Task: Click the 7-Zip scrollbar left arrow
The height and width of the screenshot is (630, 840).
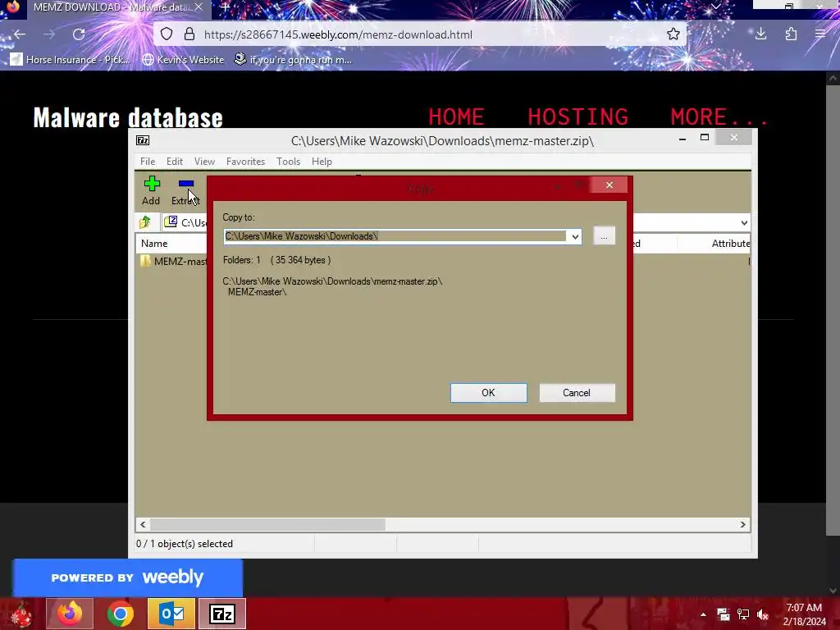Action: (x=143, y=524)
